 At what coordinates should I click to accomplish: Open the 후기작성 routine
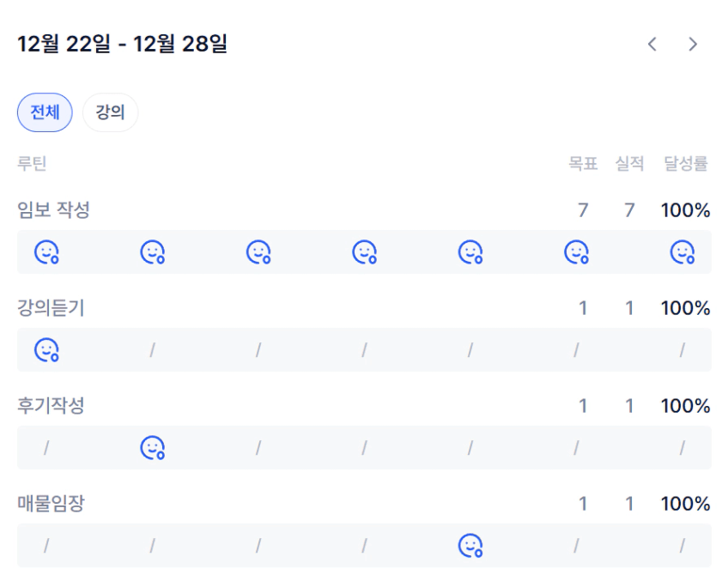51,406
